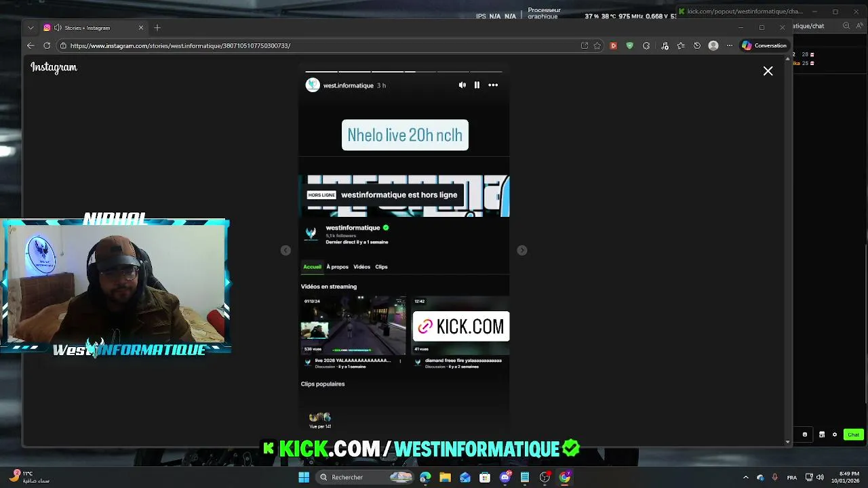Open the green shield adblock extension
Screen dimensions: 868x488
coord(630,45)
